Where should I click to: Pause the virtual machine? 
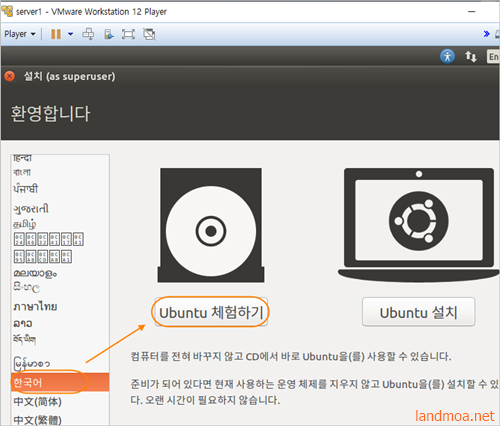56,34
